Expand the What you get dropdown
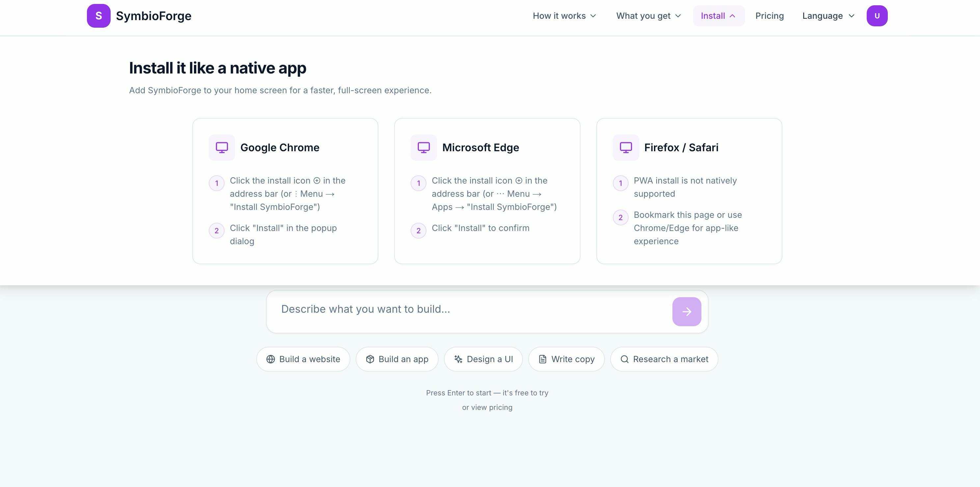This screenshot has height=487, width=980. point(648,15)
